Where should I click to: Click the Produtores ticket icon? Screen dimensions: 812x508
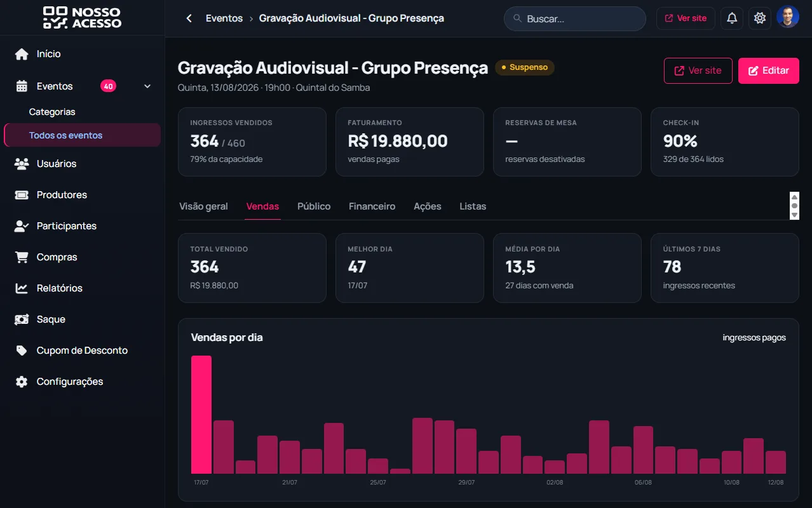[22, 195]
